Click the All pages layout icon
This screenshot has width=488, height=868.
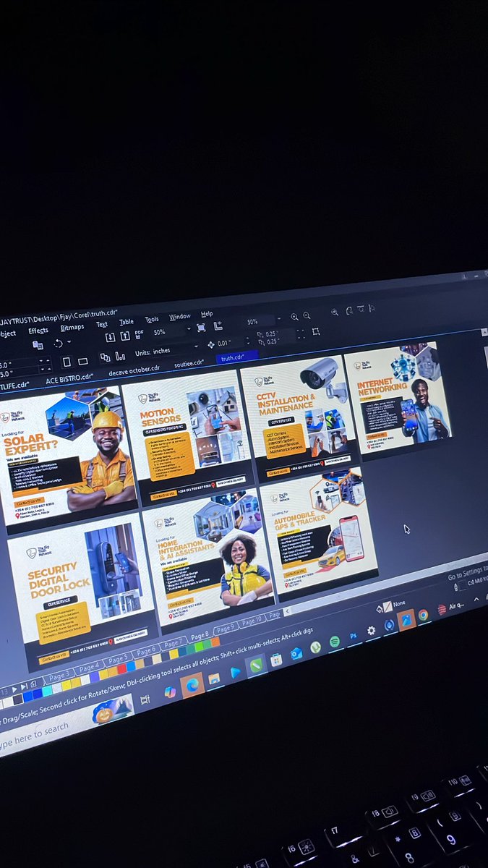pyautogui.click(x=104, y=357)
